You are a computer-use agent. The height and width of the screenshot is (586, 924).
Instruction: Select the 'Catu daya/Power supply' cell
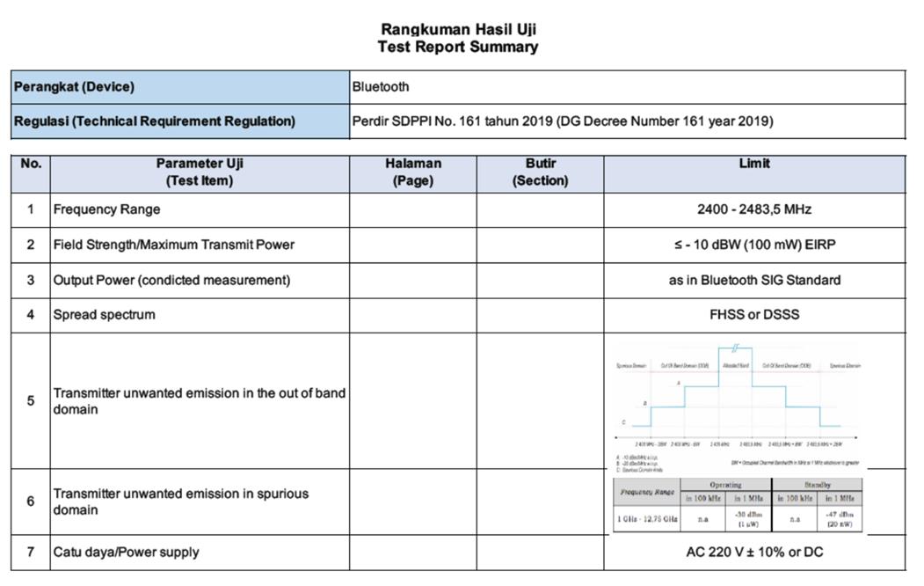pos(126,553)
